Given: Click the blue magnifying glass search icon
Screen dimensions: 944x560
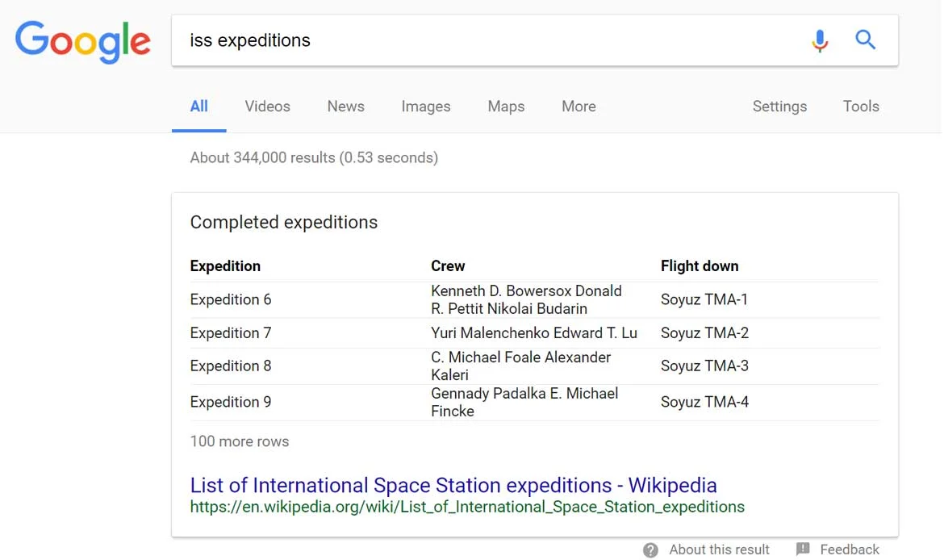Looking at the screenshot, I should coord(865,40).
